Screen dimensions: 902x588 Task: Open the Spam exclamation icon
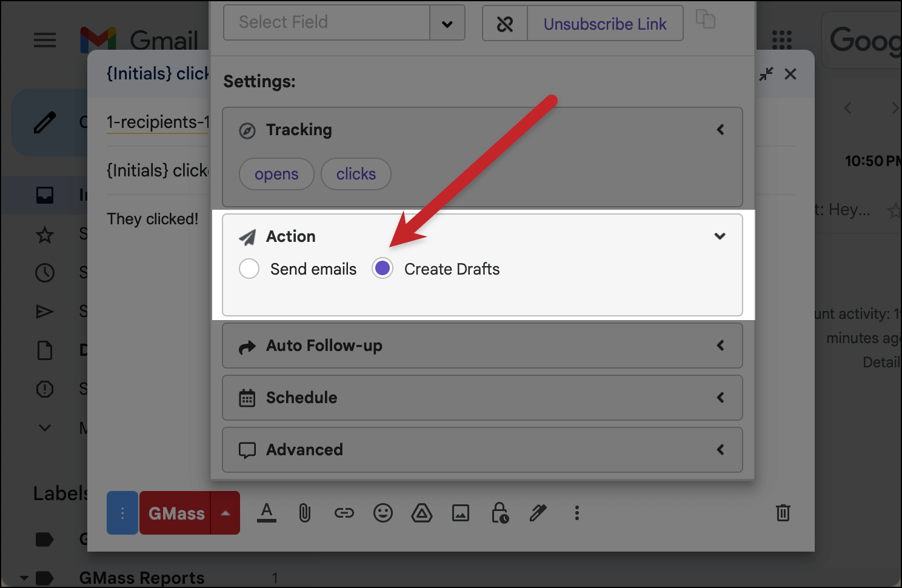(x=45, y=389)
